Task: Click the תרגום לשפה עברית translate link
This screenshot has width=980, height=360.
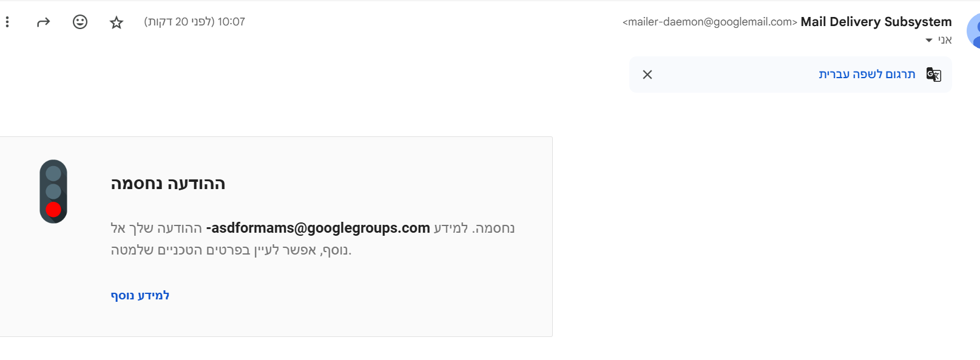Action: tap(867, 75)
